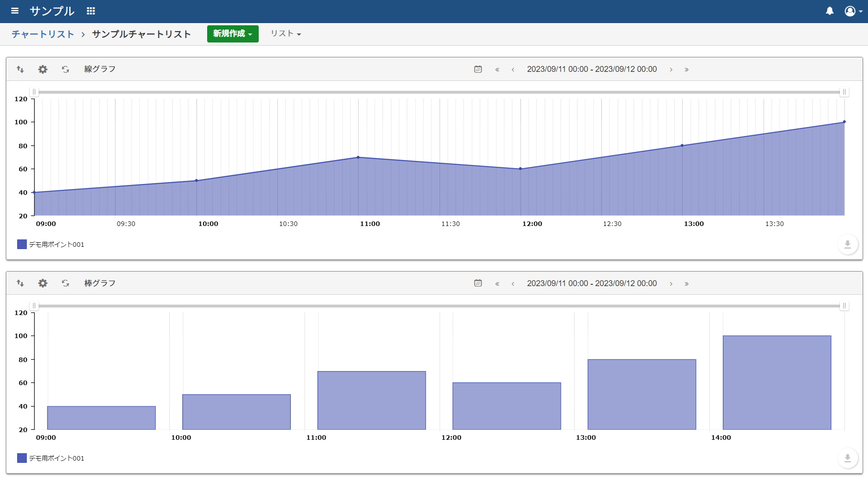Screen dimensions: 868x480
Task: Click left range slider handle of 棒グラフ
Action: coord(34,306)
